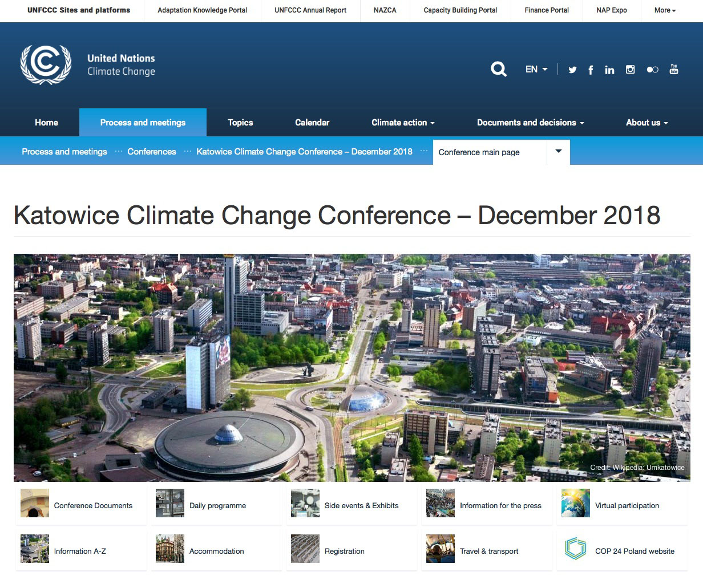Open Information for the press link text
Viewport: 703px width, 588px height.
[x=500, y=506]
